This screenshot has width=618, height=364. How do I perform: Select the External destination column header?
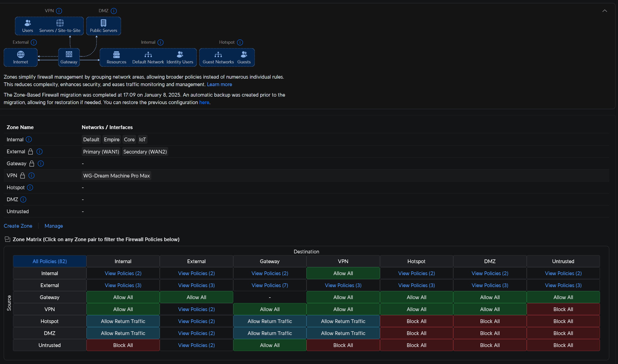coord(196,261)
